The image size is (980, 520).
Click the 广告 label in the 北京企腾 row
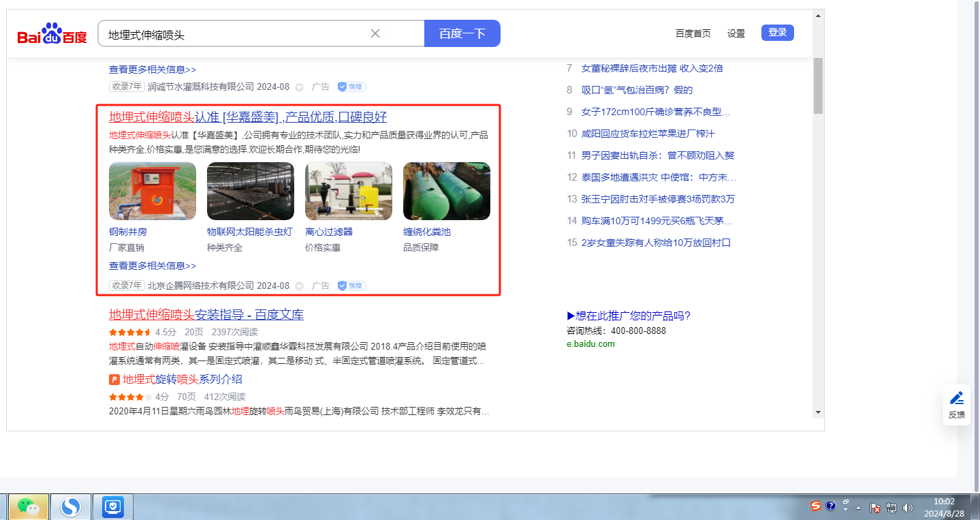pos(321,286)
